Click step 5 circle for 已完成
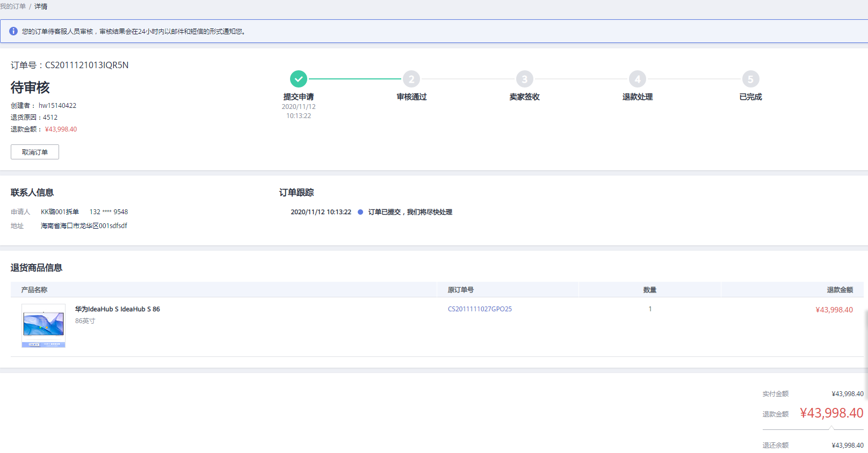Viewport: 868px width, 453px height. tap(750, 79)
